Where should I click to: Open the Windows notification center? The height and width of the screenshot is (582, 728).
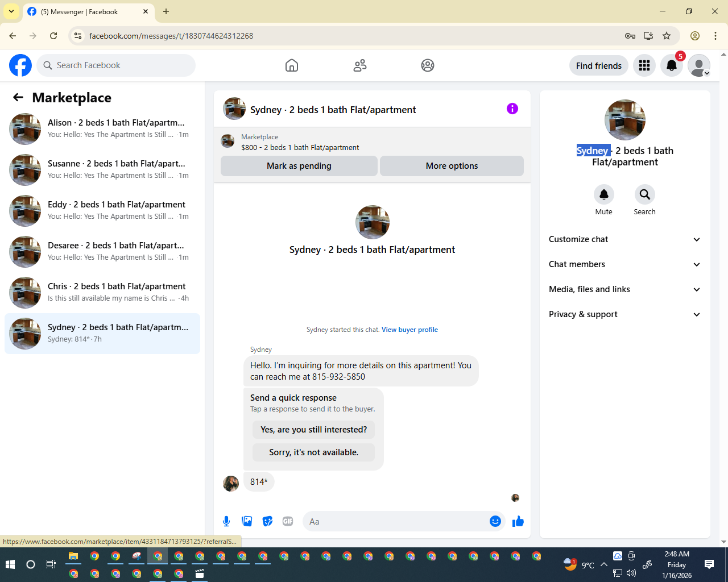(x=709, y=564)
